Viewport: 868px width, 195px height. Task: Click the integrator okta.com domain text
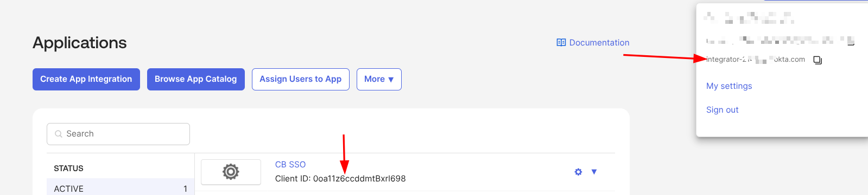(x=756, y=60)
